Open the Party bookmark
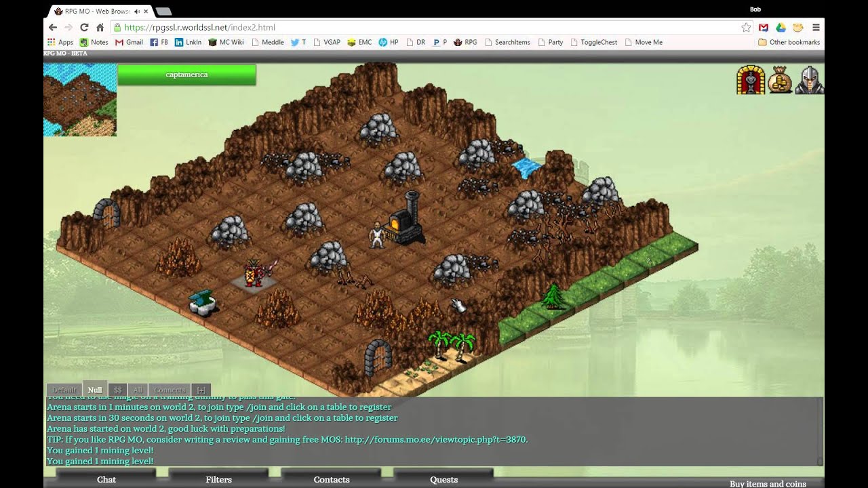Screen dimensions: 868x488 tap(551, 42)
